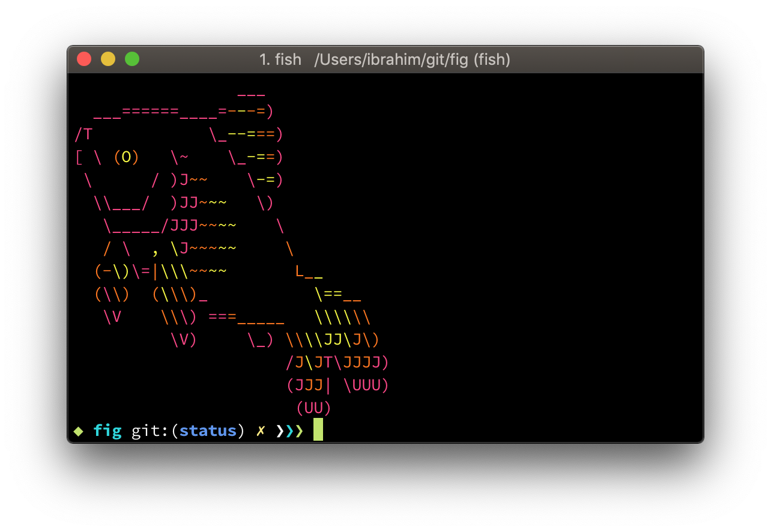Click the yellow ✗ dirty marker
The width and height of the screenshot is (771, 532).
[x=261, y=431]
